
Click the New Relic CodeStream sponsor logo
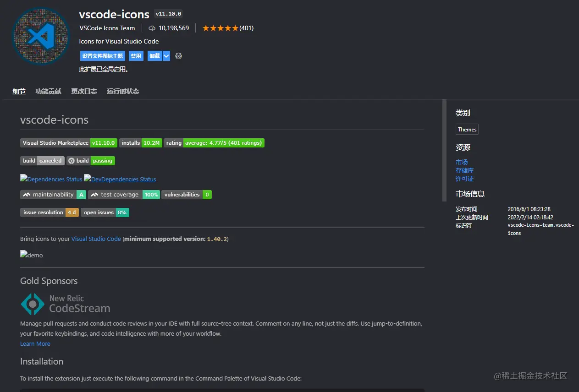[x=66, y=304]
